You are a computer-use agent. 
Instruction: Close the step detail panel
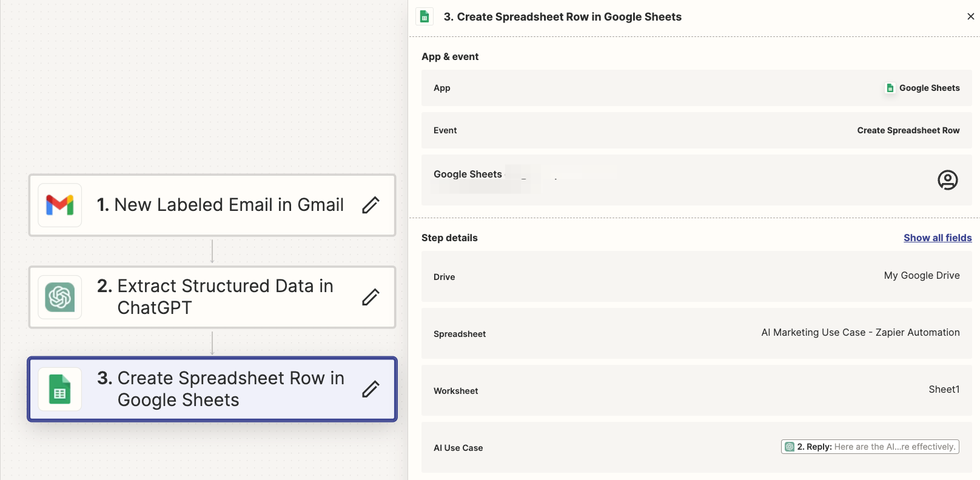[970, 16]
